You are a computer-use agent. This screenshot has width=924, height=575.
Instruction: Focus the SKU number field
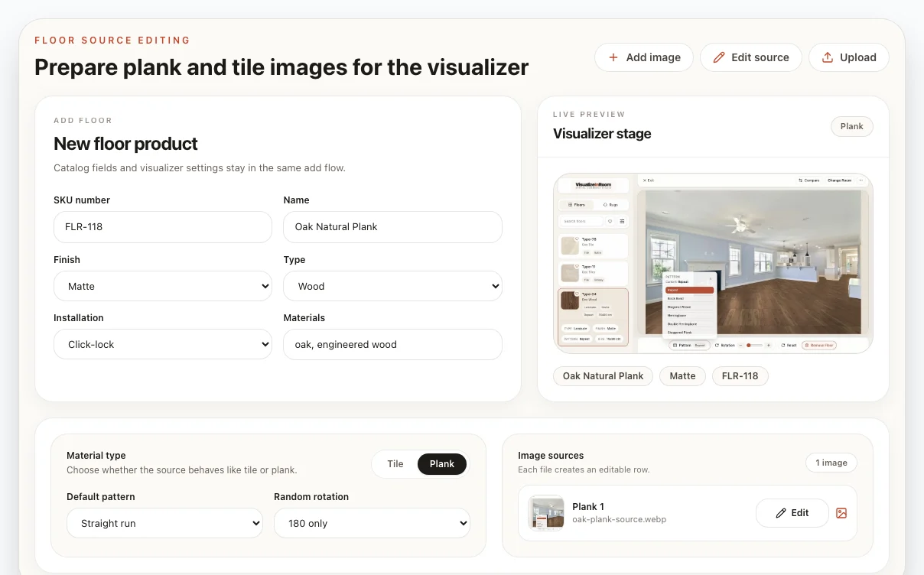[x=163, y=227]
